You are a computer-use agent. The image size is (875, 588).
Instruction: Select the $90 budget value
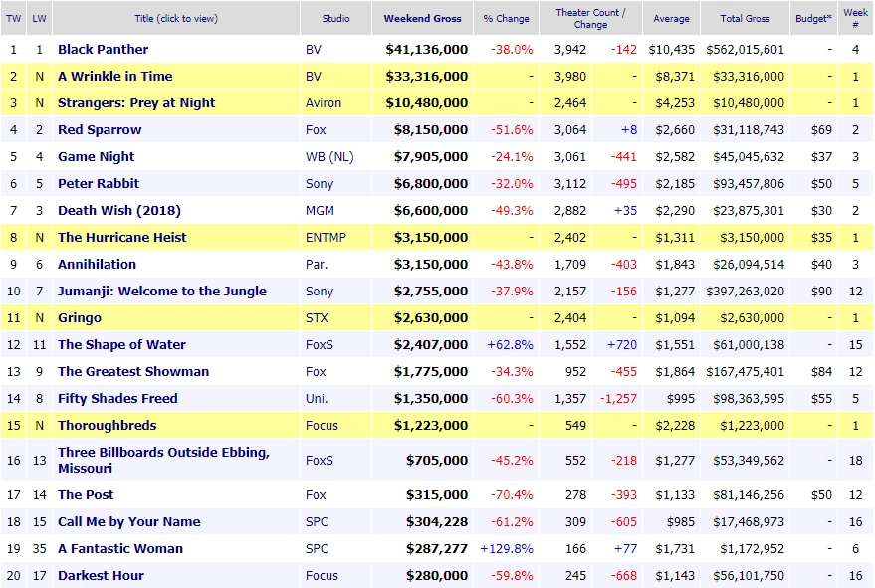click(x=821, y=292)
